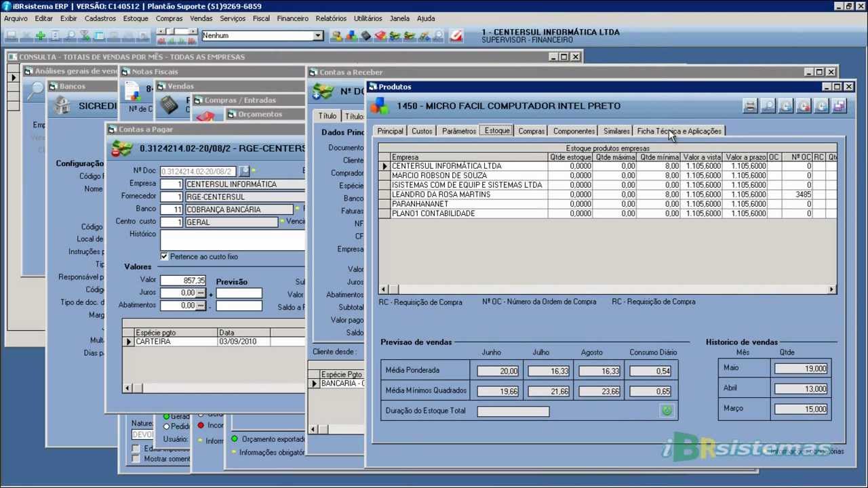Click the people/clients shortcut icon in toolbar
This screenshot has height=488, width=868.
(336, 35)
